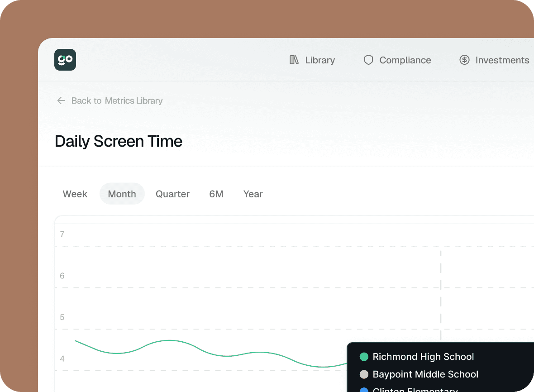This screenshot has width=534, height=392.
Task: Click the go app logo
Action: pyautogui.click(x=65, y=60)
